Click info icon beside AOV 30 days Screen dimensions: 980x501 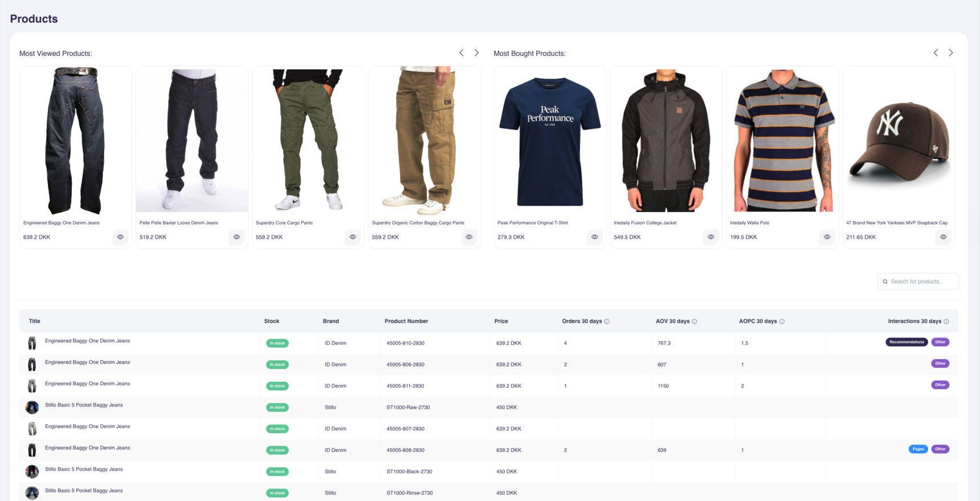(694, 321)
